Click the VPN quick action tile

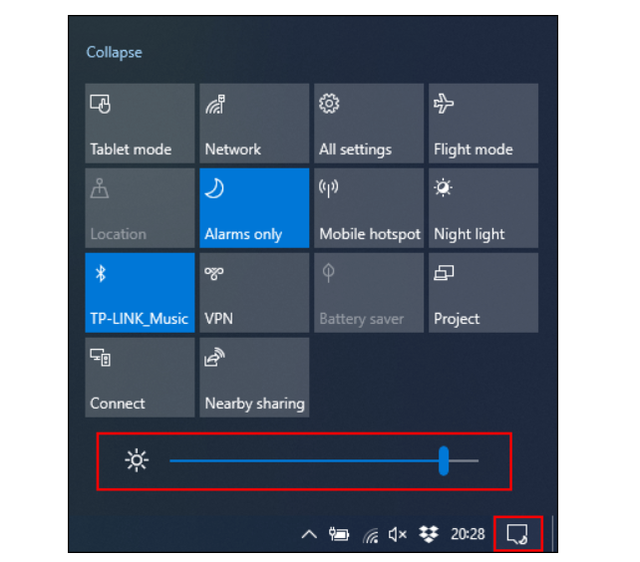(x=254, y=293)
